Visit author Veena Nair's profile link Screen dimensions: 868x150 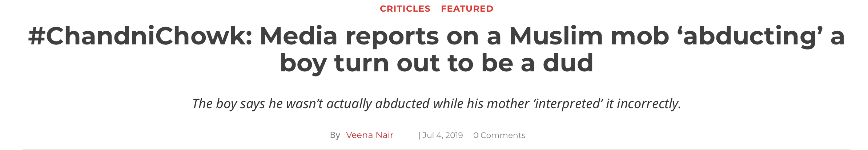pos(369,135)
